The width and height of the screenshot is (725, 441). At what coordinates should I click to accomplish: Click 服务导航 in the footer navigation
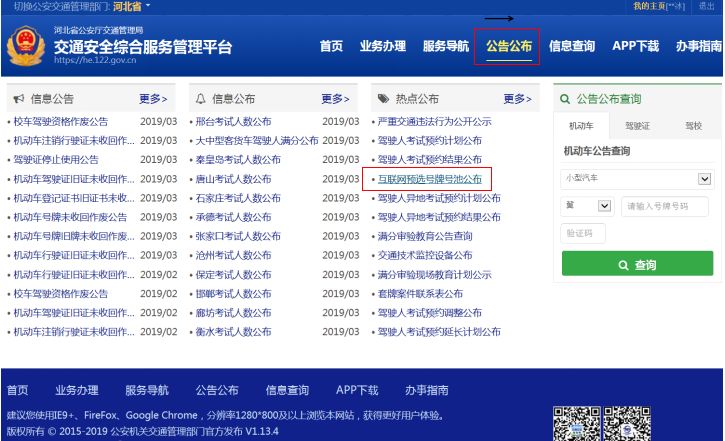(147, 390)
